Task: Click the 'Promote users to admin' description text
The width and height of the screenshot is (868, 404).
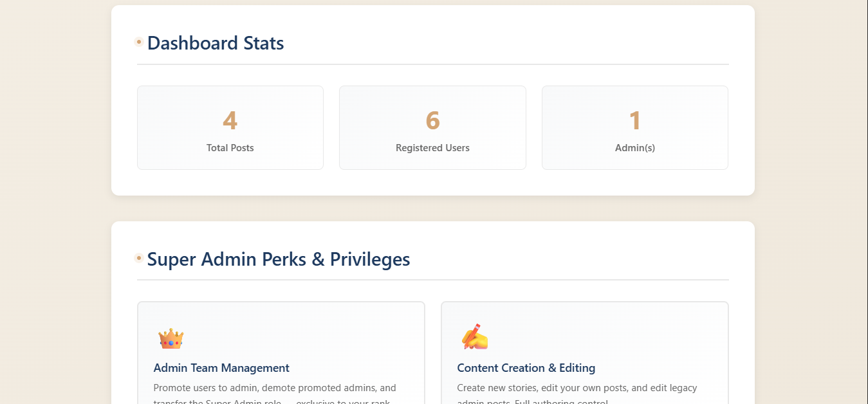Action: (275, 388)
